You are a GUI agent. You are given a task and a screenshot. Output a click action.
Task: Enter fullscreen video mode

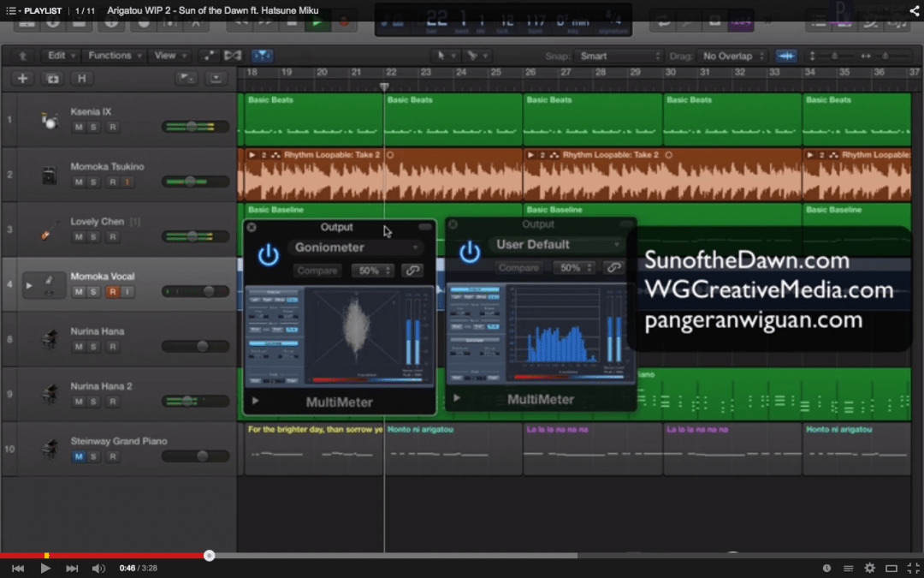(913, 569)
